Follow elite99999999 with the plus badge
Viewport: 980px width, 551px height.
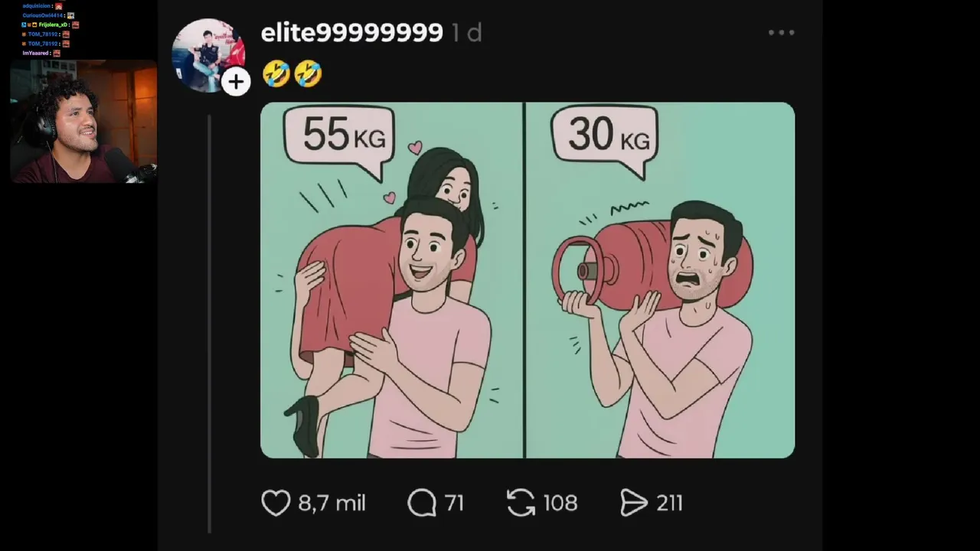[236, 82]
